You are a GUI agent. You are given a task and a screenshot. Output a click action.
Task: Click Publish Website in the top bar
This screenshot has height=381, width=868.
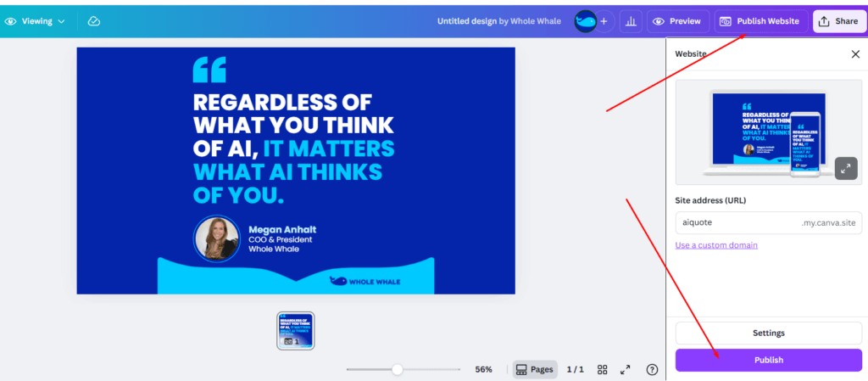pos(760,21)
